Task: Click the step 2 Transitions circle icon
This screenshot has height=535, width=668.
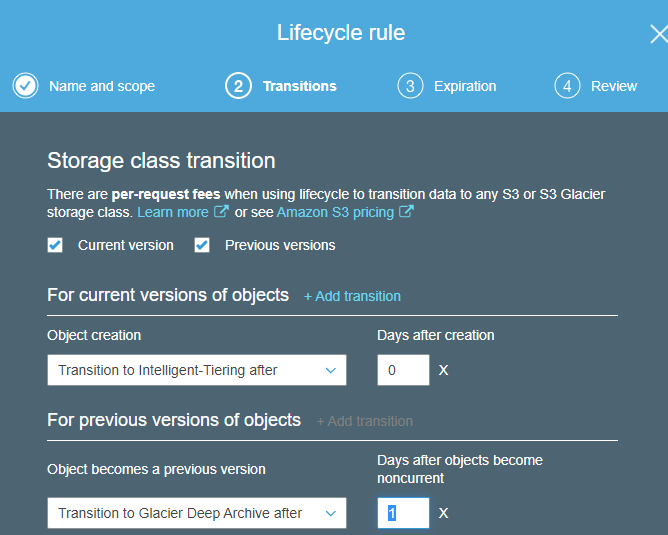Action: tap(238, 86)
